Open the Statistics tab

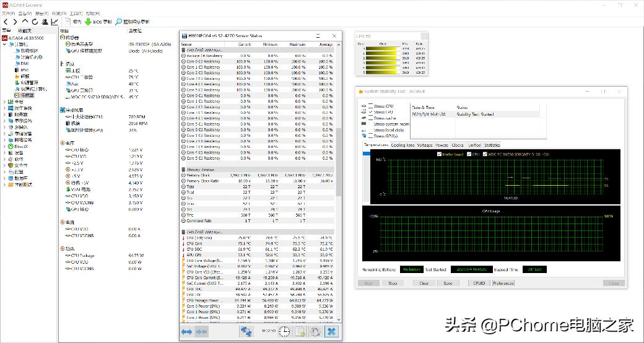point(492,145)
